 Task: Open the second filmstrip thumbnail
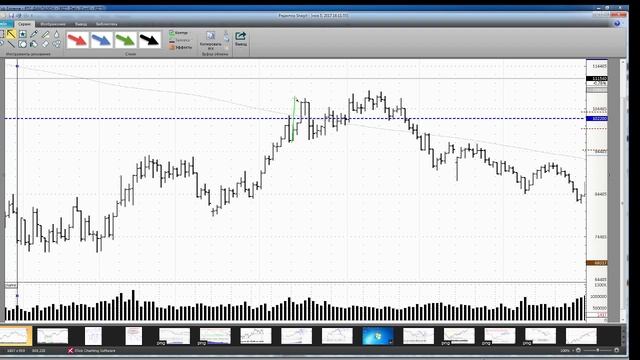click(52, 336)
